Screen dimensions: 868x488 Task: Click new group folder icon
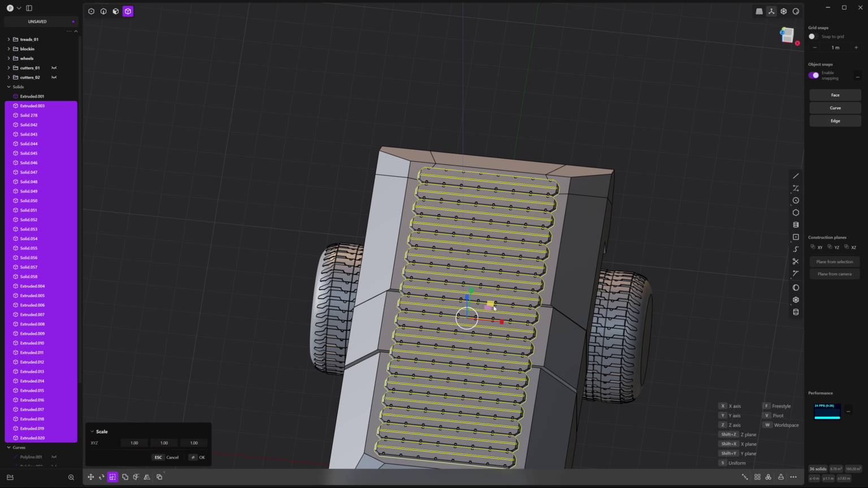coord(10,477)
